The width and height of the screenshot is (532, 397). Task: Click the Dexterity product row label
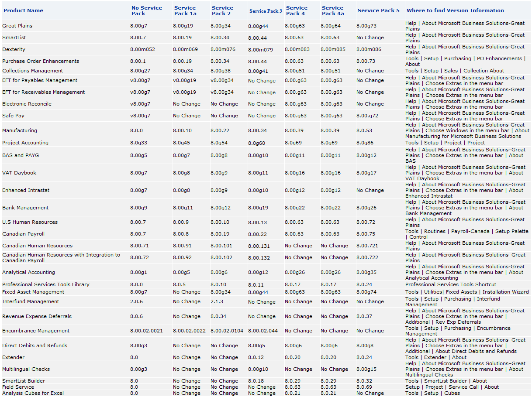point(14,50)
